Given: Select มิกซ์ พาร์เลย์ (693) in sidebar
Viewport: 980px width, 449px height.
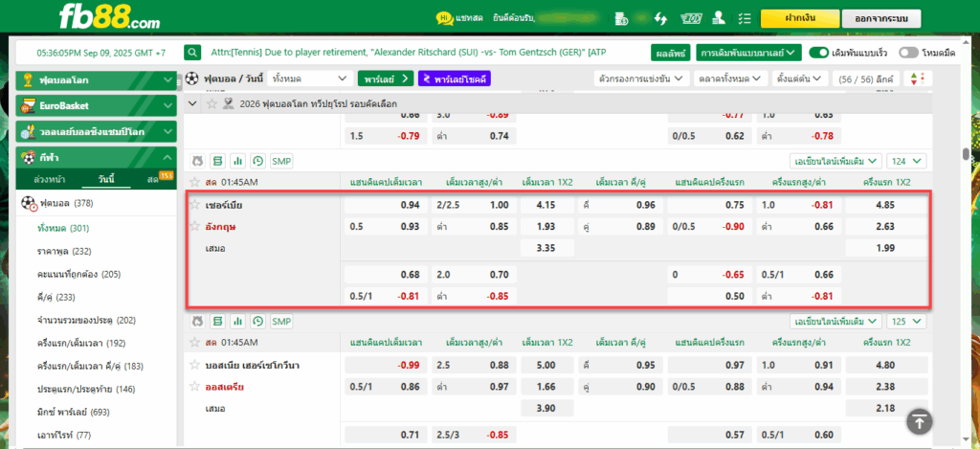Looking at the screenshot, I should tap(73, 412).
